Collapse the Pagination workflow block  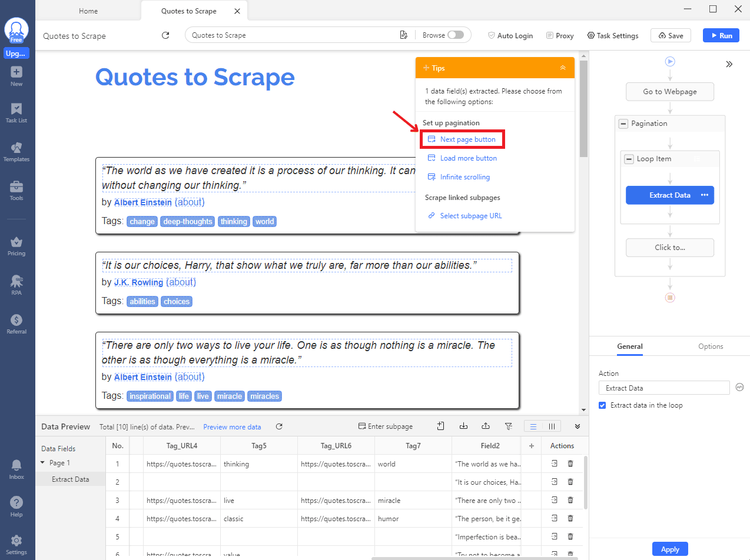coord(623,124)
